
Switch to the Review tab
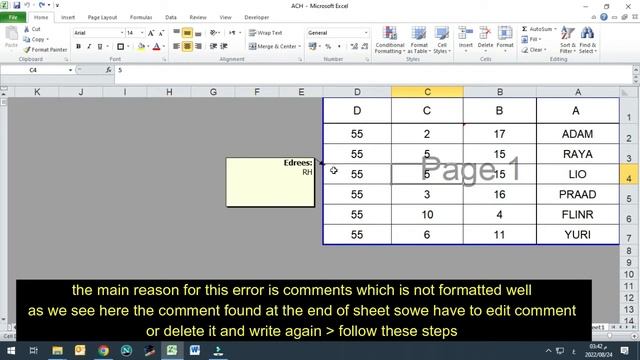click(198, 18)
